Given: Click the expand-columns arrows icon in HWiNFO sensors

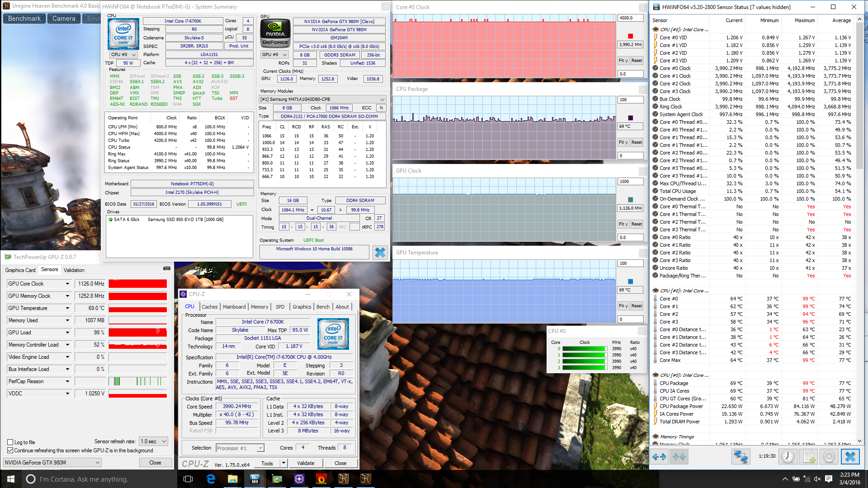Looking at the screenshot, I should tap(659, 457).
